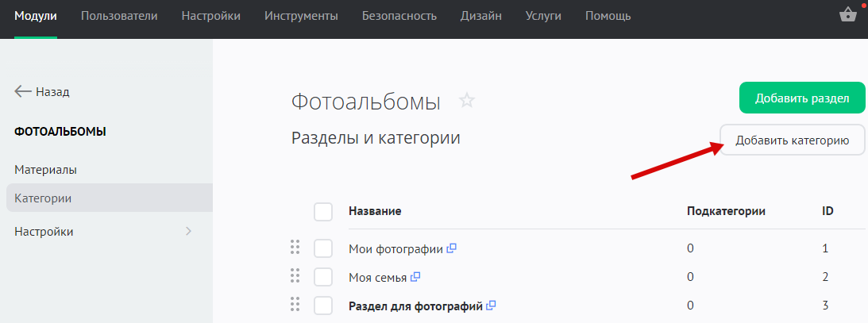Mark Фотоальбомы as favorite with star

(x=467, y=101)
